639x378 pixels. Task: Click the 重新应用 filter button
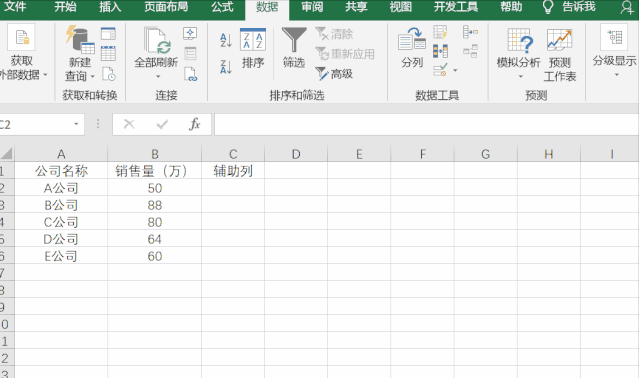coord(345,54)
